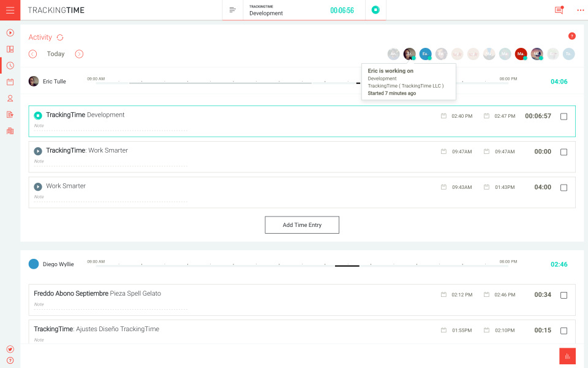Image resolution: width=588 pixels, height=368 pixels.
Task: Open the help question icon in sidebar
Action: tap(10, 361)
